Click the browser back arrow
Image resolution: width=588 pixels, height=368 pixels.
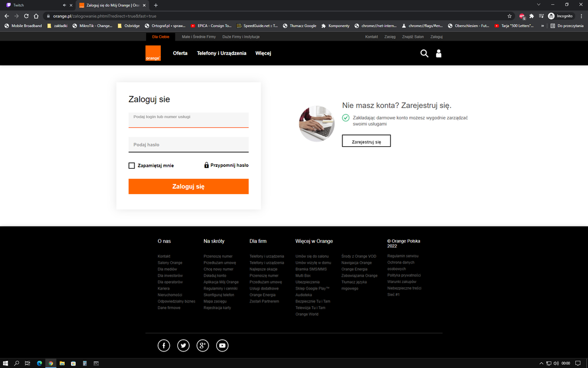click(x=6, y=16)
